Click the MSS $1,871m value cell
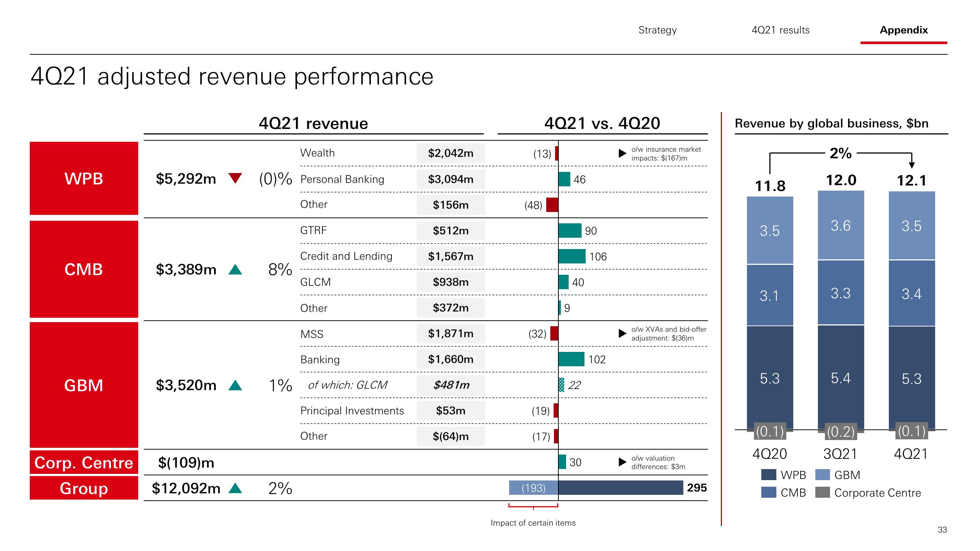Image resolution: width=980 pixels, height=551 pixels. tap(451, 334)
